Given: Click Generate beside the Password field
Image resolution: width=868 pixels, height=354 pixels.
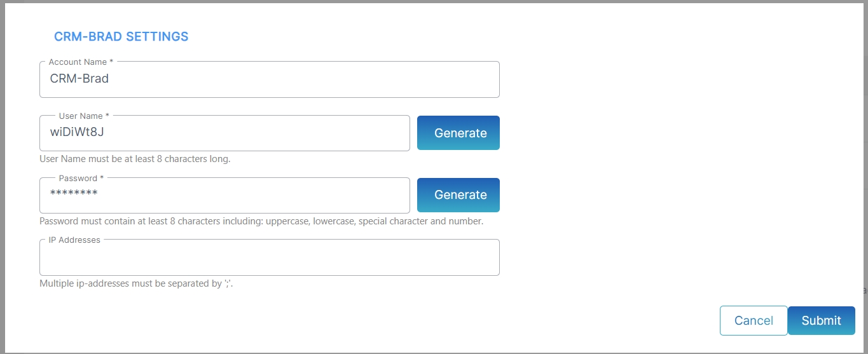Looking at the screenshot, I should pyautogui.click(x=458, y=195).
